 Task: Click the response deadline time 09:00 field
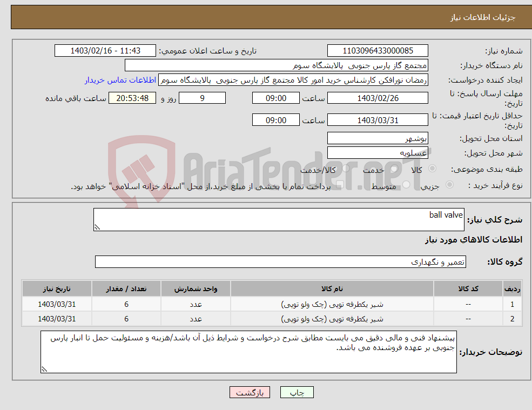pyautogui.click(x=276, y=98)
